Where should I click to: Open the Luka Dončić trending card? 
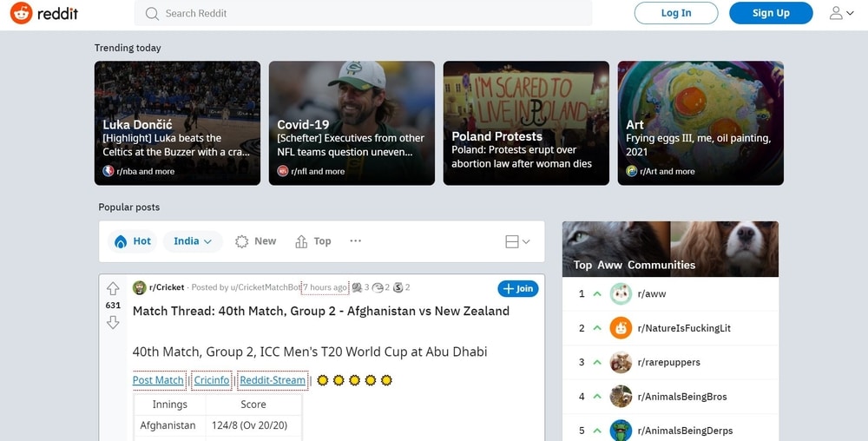(x=177, y=123)
